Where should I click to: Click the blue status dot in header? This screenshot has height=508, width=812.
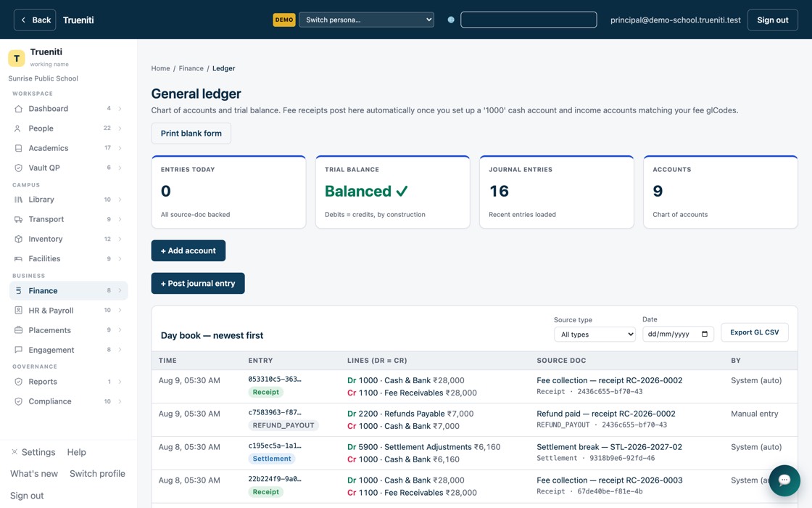click(451, 20)
